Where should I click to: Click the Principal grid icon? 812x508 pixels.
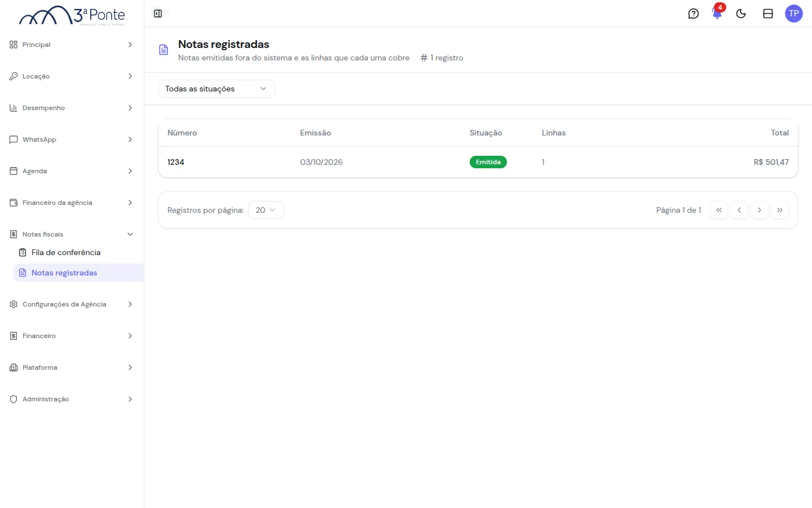pos(14,45)
